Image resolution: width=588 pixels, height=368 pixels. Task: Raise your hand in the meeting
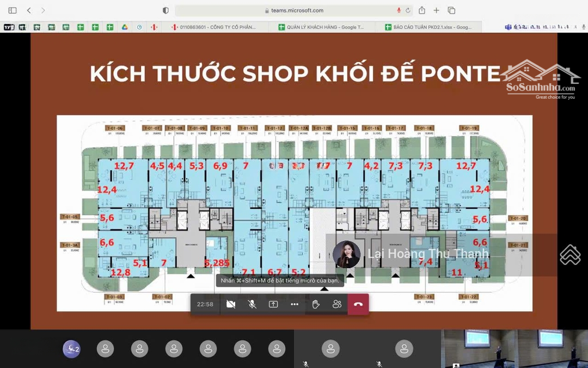(316, 304)
